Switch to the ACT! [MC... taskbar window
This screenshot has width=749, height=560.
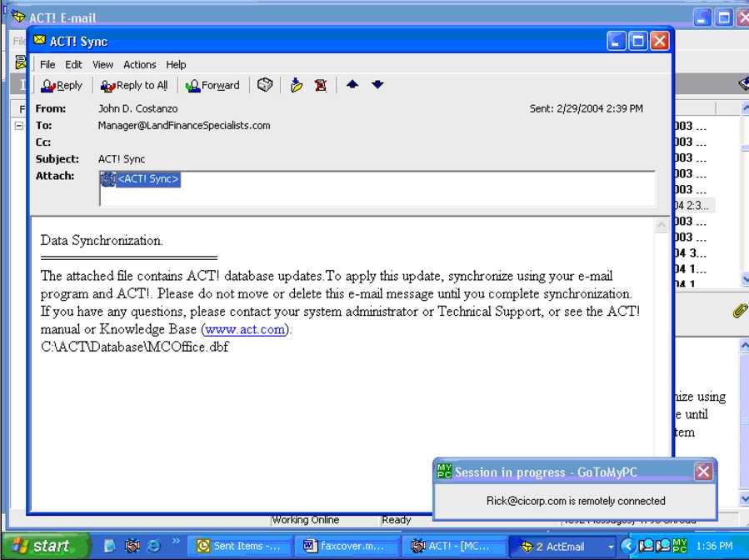coord(454,546)
